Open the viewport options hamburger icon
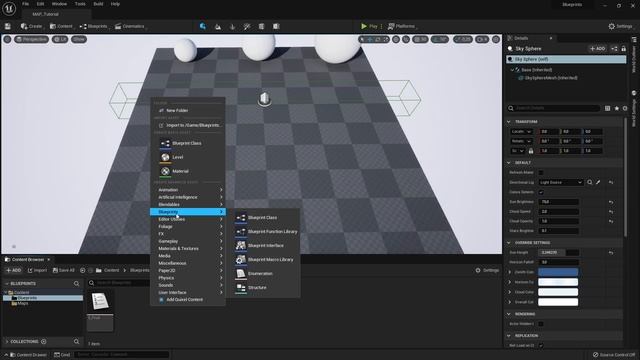The height and width of the screenshot is (360, 640). point(7,39)
